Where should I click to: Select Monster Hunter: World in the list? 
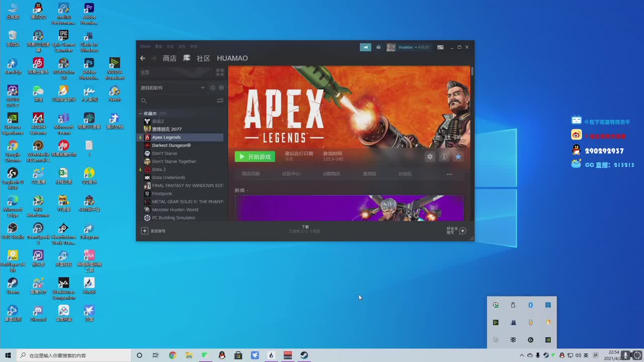(181, 210)
